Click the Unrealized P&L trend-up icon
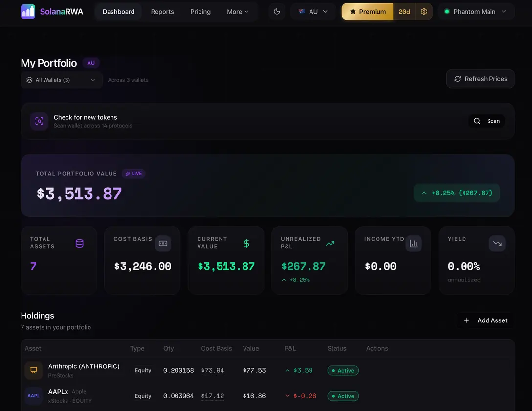532x411 pixels. click(x=330, y=243)
